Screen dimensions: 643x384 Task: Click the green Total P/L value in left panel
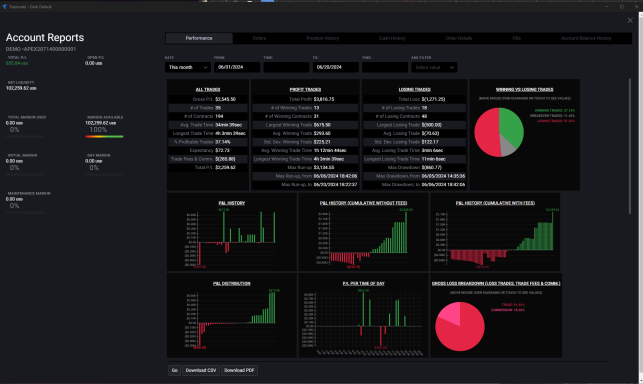17,63
